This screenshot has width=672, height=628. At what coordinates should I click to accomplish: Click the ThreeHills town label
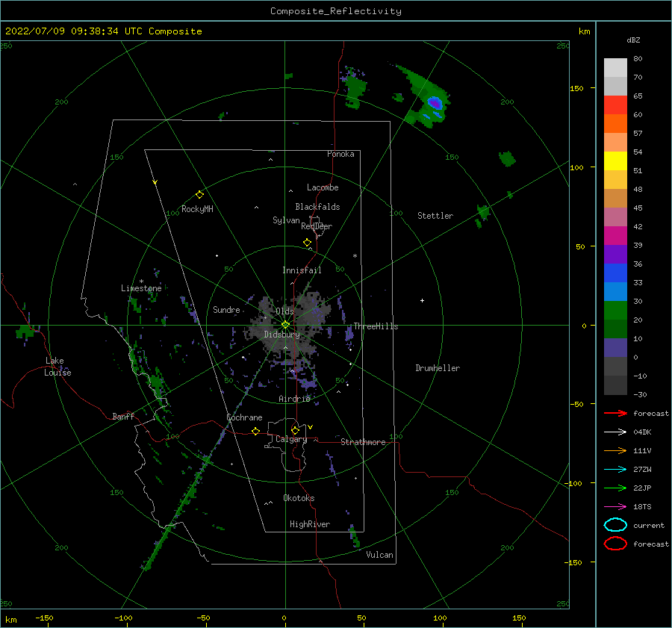click(376, 326)
